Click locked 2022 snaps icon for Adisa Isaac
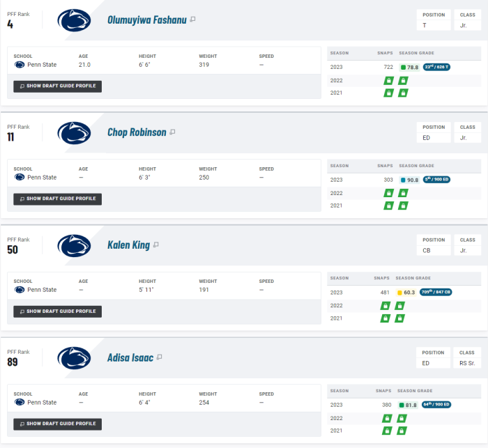 coord(387,419)
